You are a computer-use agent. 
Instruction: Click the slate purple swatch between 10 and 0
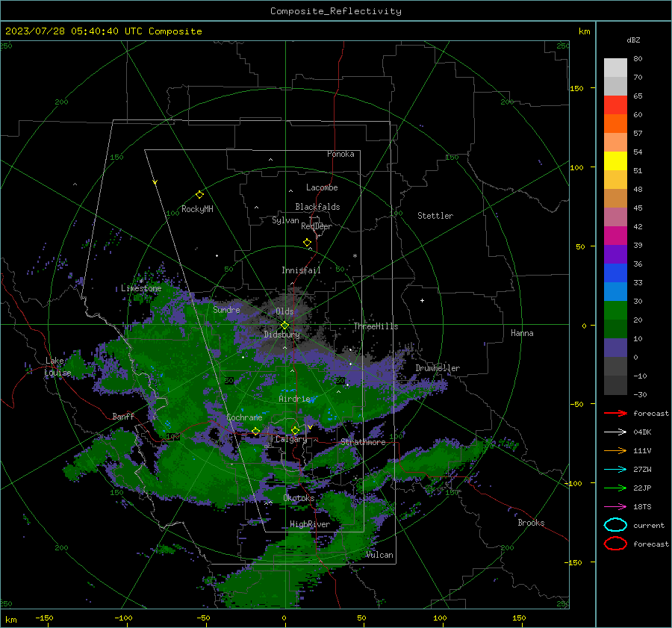(x=615, y=347)
